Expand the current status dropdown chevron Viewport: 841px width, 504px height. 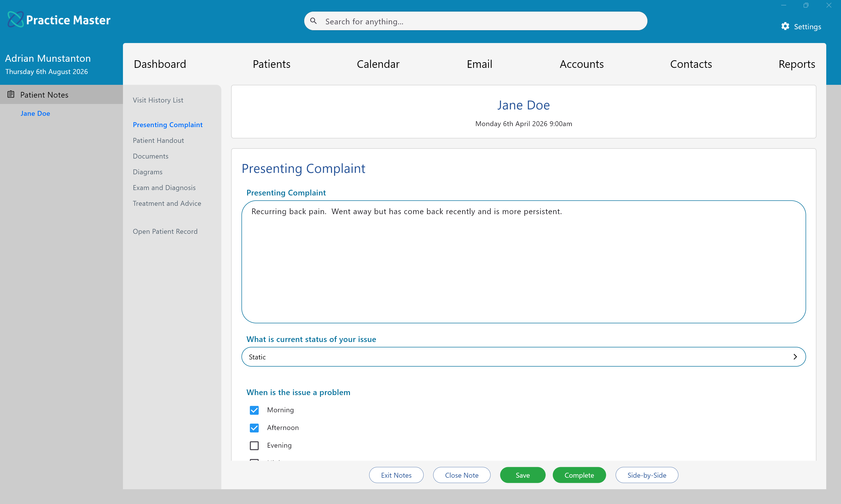coord(795,356)
